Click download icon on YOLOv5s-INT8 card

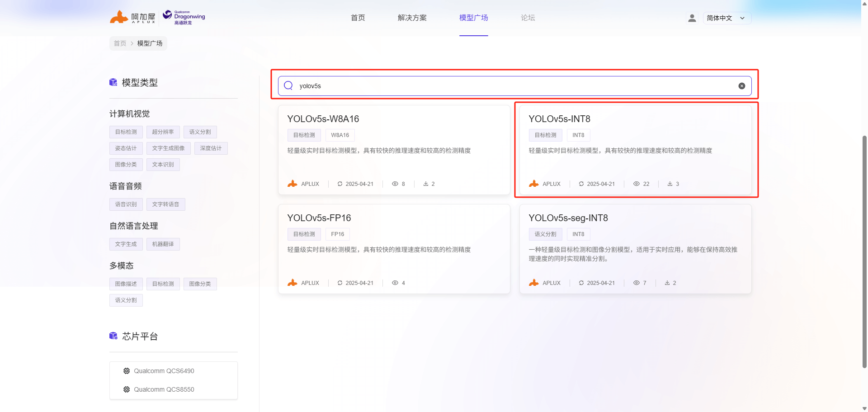point(670,184)
